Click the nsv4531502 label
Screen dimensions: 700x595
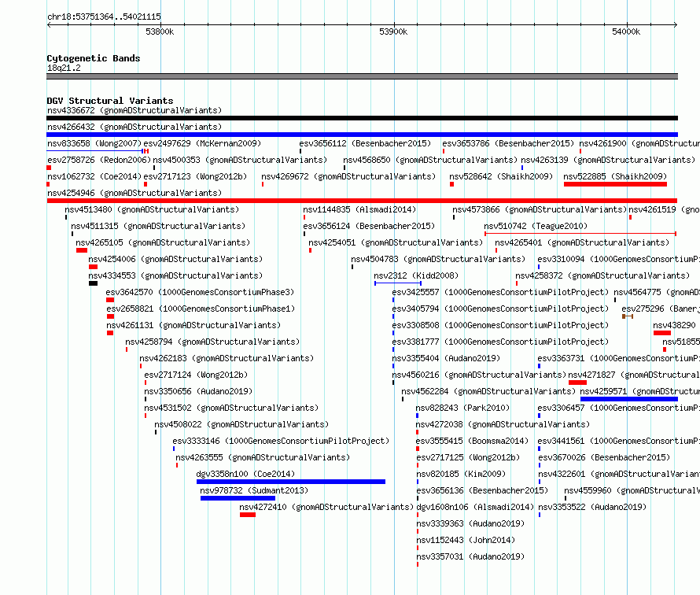(x=231, y=408)
